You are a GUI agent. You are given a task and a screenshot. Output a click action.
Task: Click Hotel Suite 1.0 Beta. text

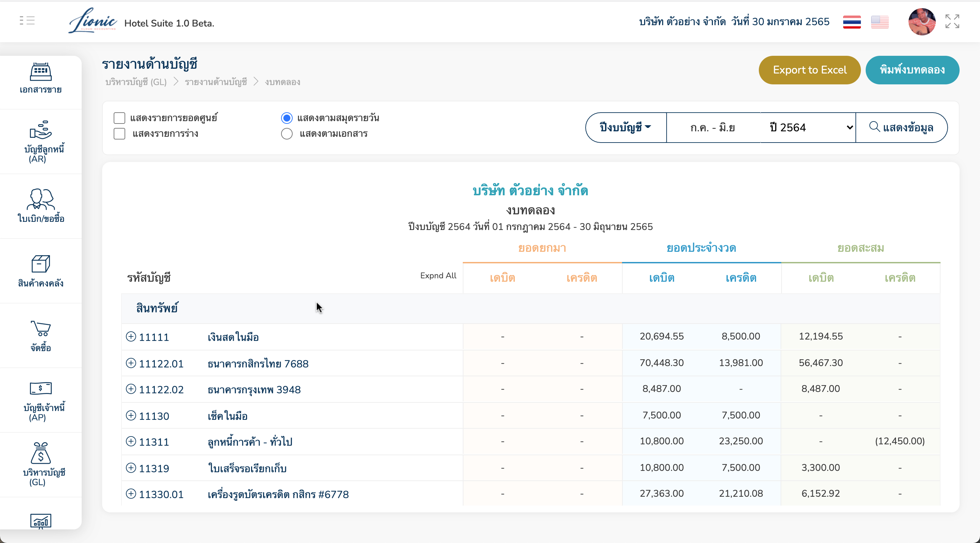pyautogui.click(x=169, y=23)
